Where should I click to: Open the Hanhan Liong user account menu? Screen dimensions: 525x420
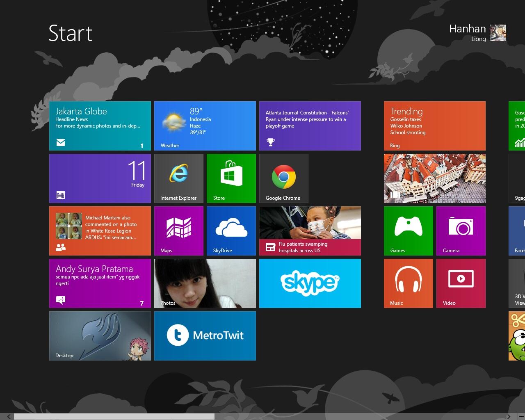(x=477, y=33)
